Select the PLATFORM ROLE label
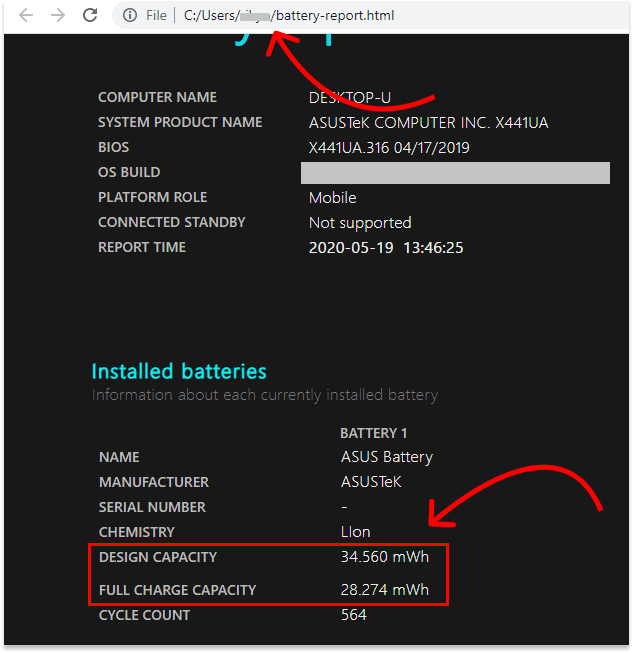 pyautogui.click(x=152, y=197)
